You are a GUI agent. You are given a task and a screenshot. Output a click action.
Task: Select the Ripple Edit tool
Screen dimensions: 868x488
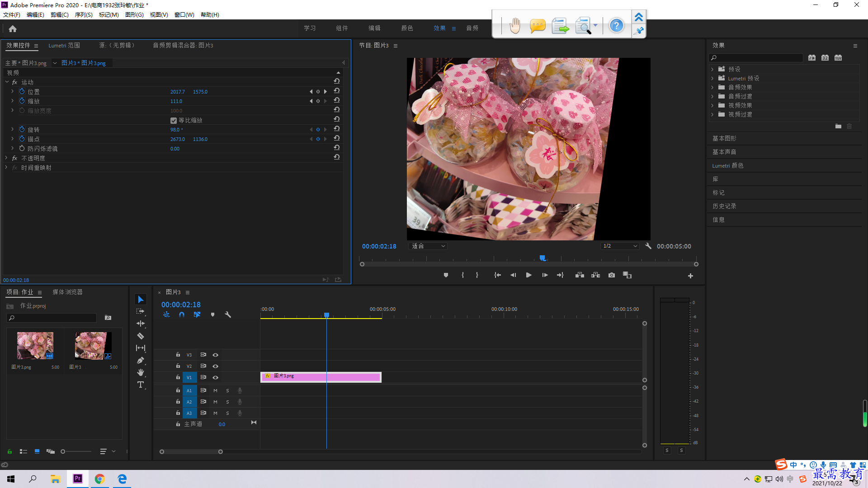point(141,324)
